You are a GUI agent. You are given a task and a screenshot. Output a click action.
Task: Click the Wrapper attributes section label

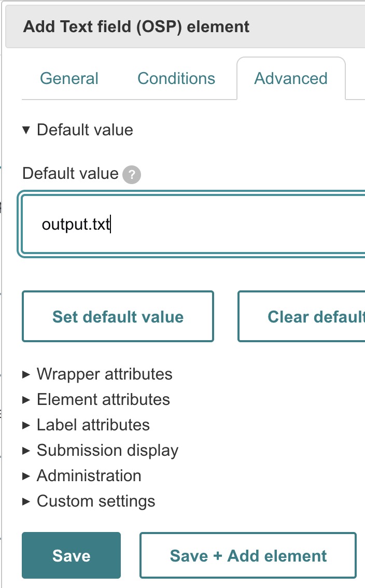(104, 374)
